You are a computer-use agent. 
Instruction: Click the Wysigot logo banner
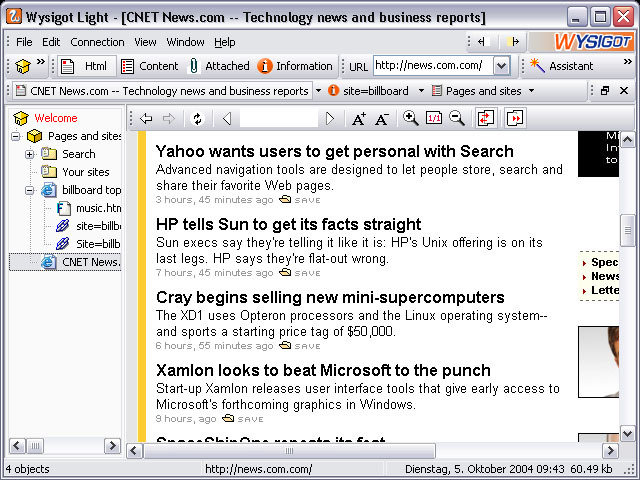click(581, 42)
